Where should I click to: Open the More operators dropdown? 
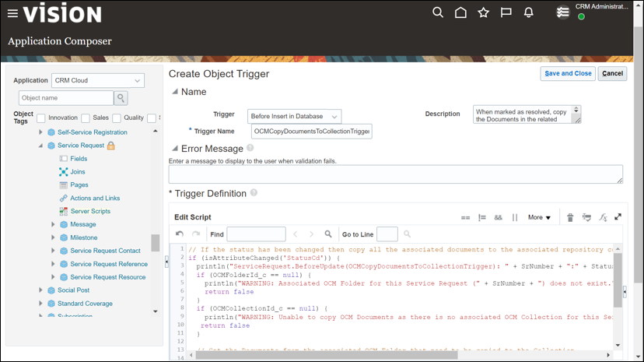tap(539, 217)
